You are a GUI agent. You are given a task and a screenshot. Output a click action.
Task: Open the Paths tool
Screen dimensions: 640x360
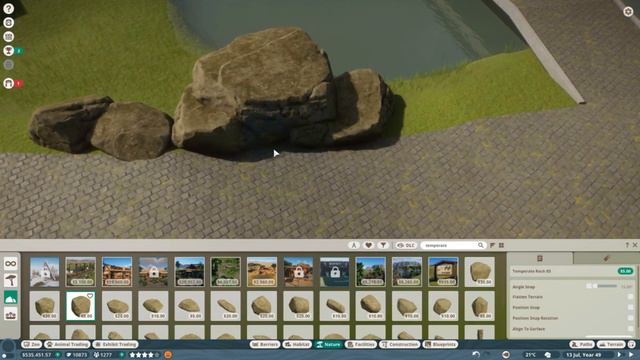point(582,344)
